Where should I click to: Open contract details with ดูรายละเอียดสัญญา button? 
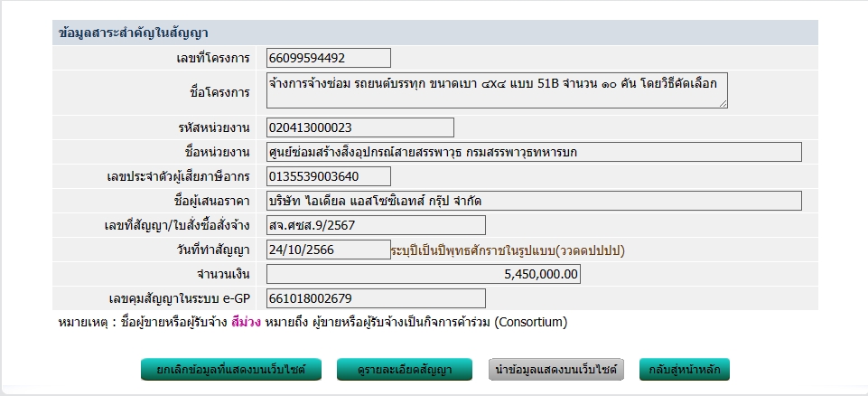(405, 370)
